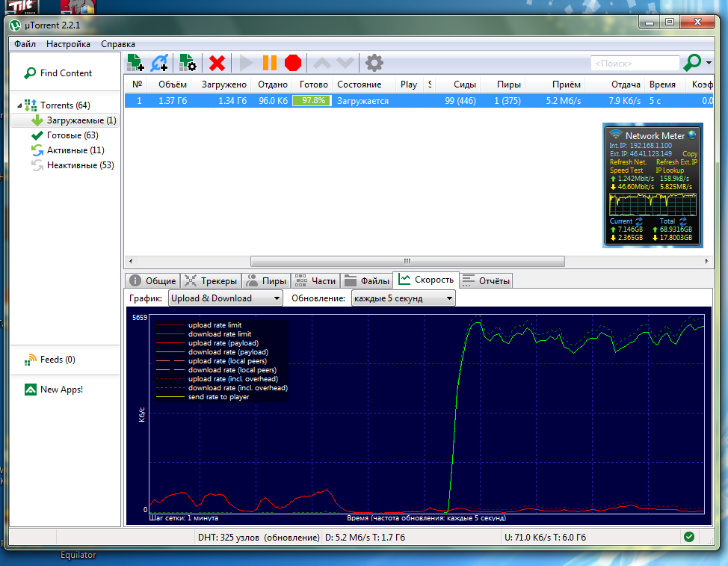Click the green search magnifier icon

692,63
